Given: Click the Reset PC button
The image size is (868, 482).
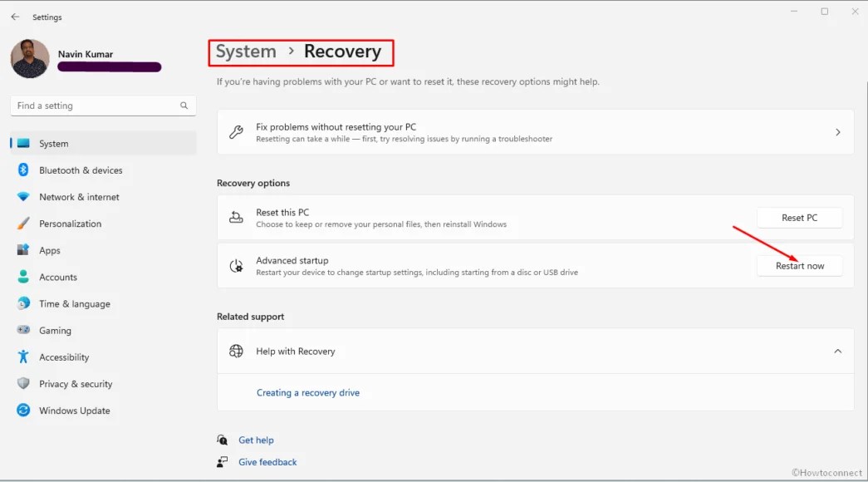Looking at the screenshot, I should click(x=799, y=217).
